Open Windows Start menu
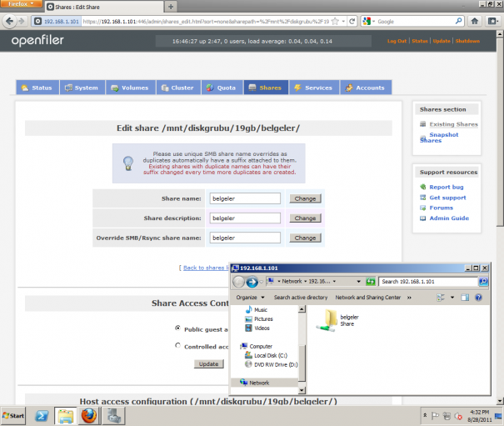Screen dimensions: 504x426 click(12, 416)
